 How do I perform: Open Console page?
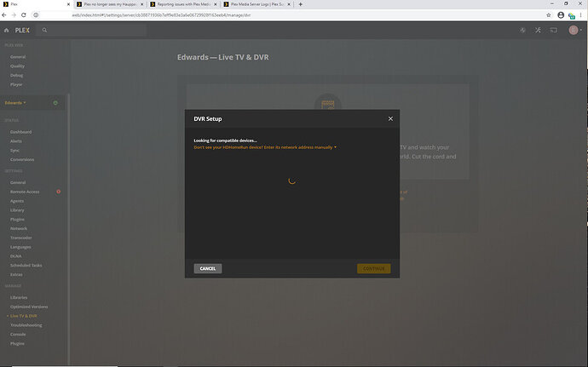(x=18, y=334)
